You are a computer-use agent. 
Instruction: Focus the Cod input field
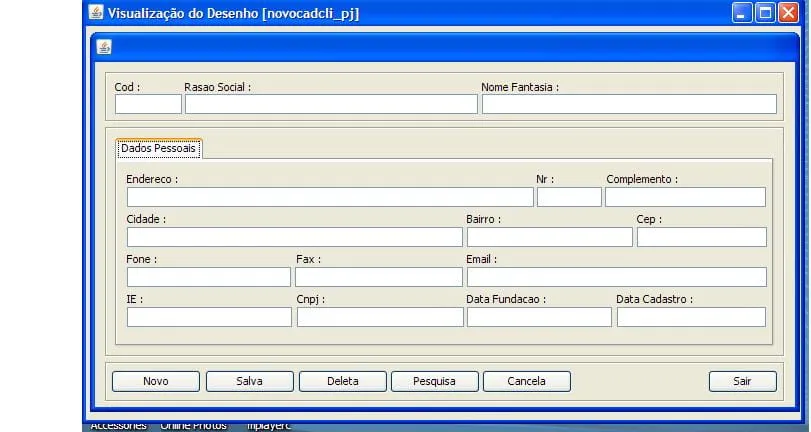[148, 104]
